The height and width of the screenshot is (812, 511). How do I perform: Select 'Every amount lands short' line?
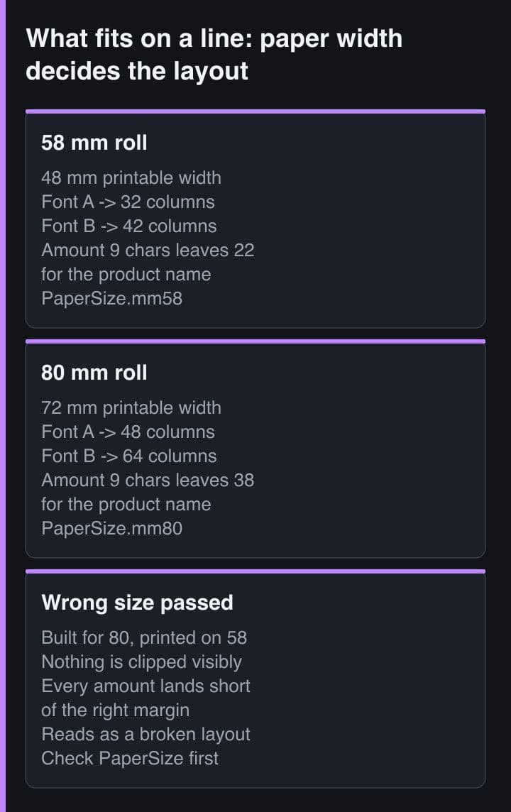tap(145, 686)
